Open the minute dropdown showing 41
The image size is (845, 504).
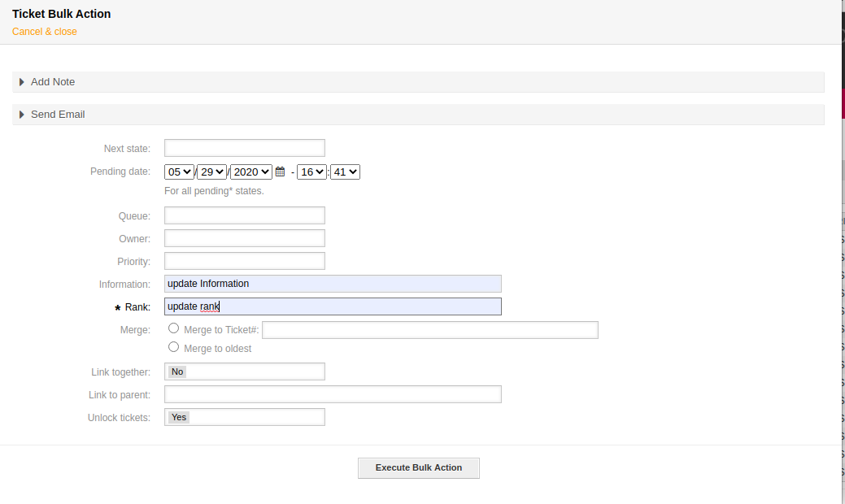coord(344,172)
